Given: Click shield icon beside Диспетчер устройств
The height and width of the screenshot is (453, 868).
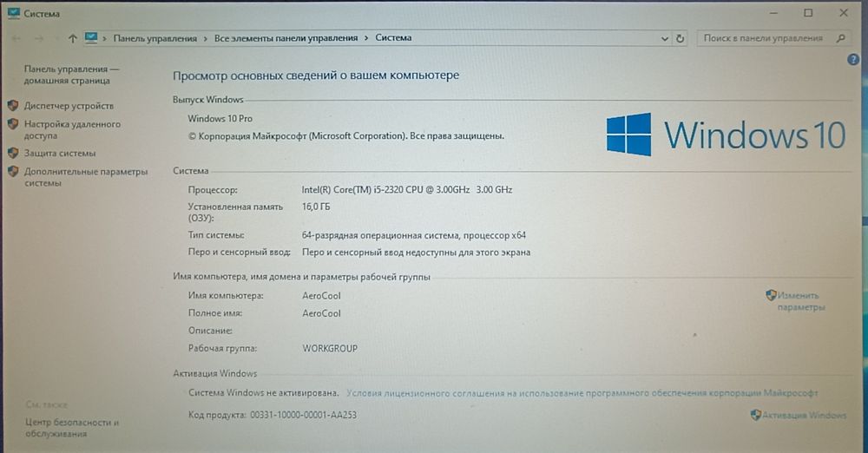Looking at the screenshot, I should pyautogui.click(x=13, y=105).
